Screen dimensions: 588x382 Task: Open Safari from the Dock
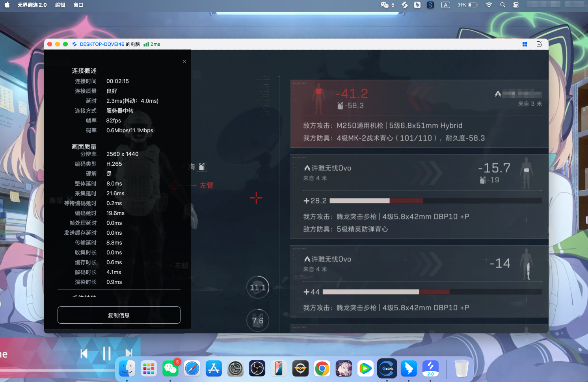[192, 369]
